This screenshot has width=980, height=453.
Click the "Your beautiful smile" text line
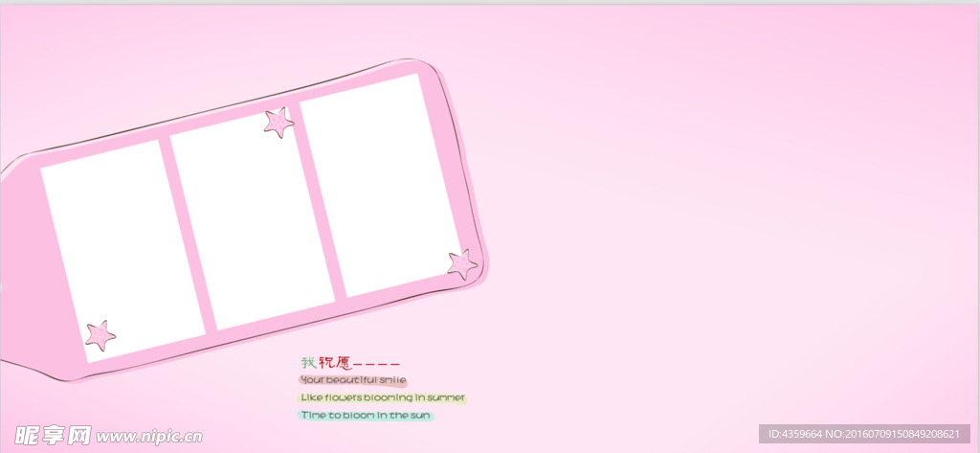coord(352,380)
